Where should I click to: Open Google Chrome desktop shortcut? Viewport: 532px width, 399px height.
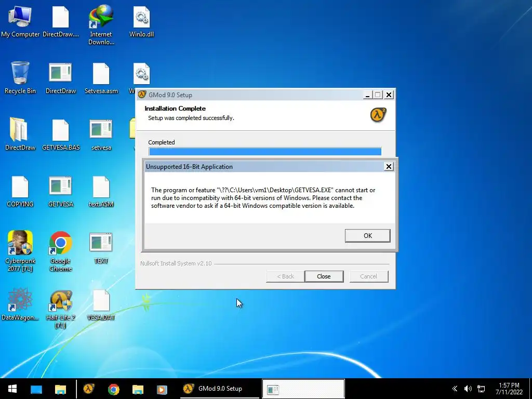tap(61, 251)
